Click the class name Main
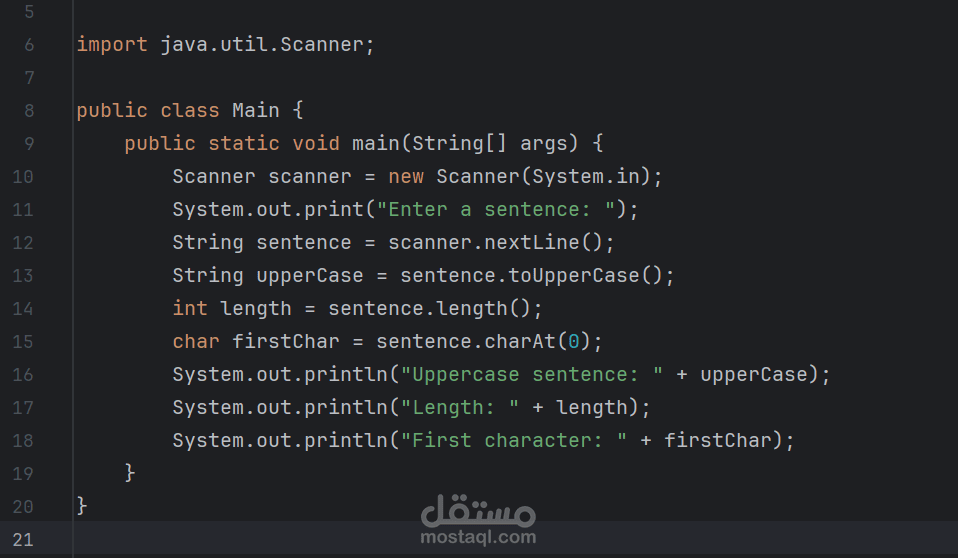The width and height of the screenshot is (958, 558). point(255,111)
